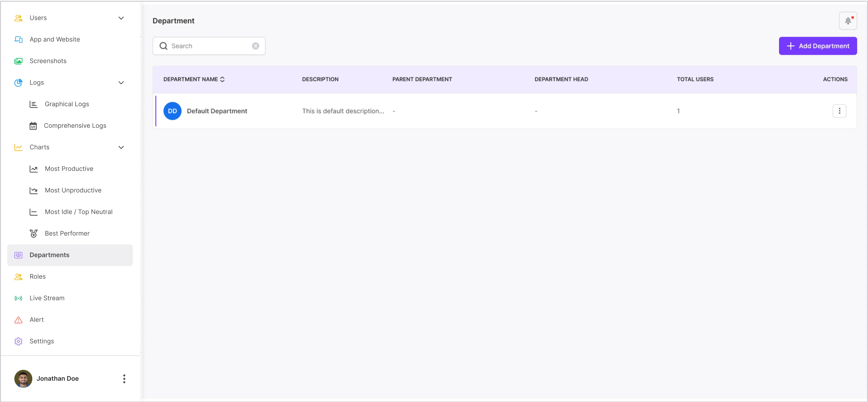Click the Add Department button

tap(818, 46)
